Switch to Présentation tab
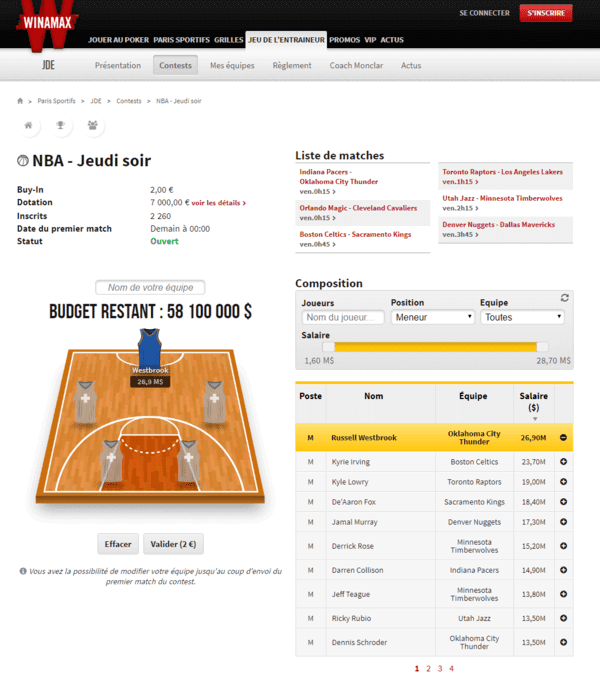The height and width of the screenshot is (684, 600). click(x=118, y=65)
